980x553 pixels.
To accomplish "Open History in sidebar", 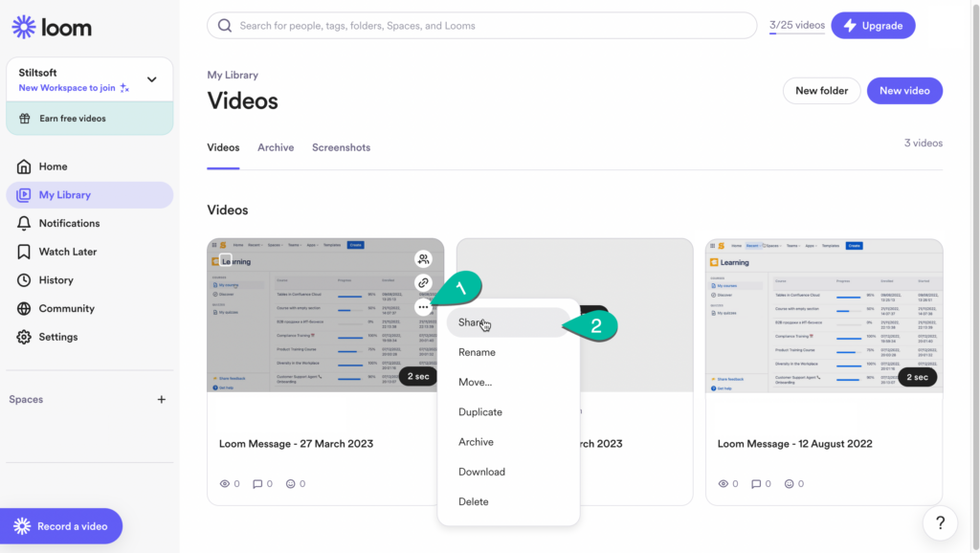I will pyautogui.click(x=89, y=280).
